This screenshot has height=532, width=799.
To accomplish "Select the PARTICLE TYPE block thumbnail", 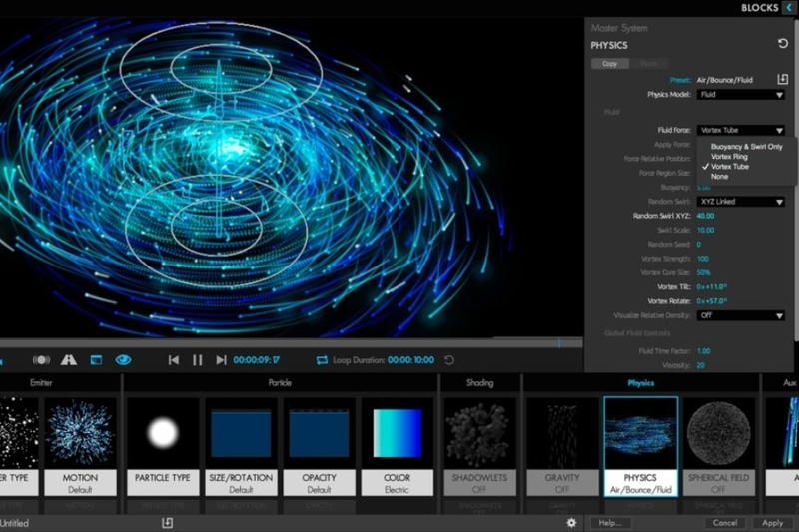I will [x=163, y=446].
